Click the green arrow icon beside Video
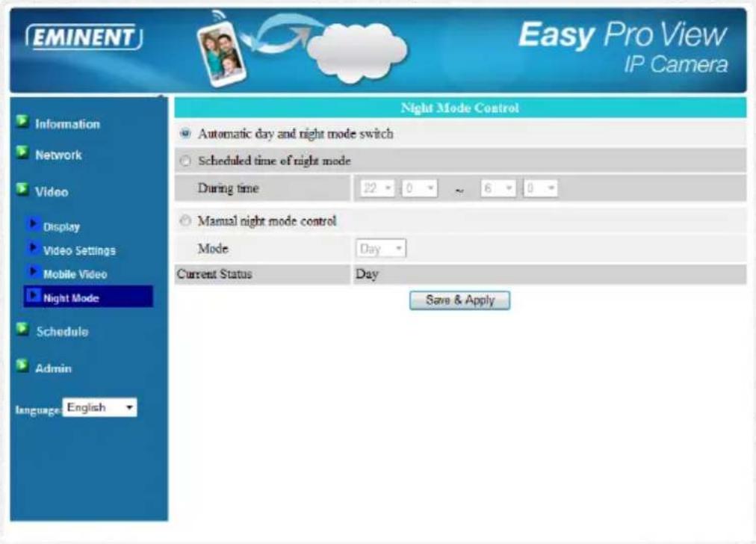The height and width of the screenshot is (544, 756). click(x=22, y=189)
